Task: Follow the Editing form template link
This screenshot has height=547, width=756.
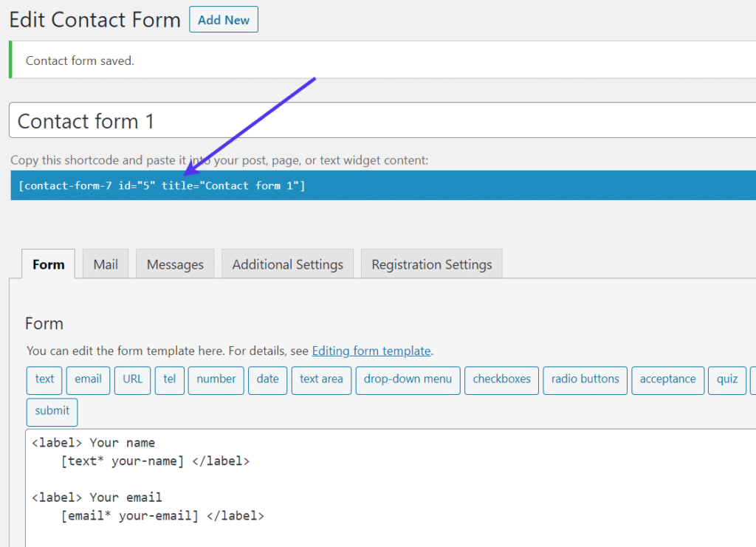Action: point(371,351)
